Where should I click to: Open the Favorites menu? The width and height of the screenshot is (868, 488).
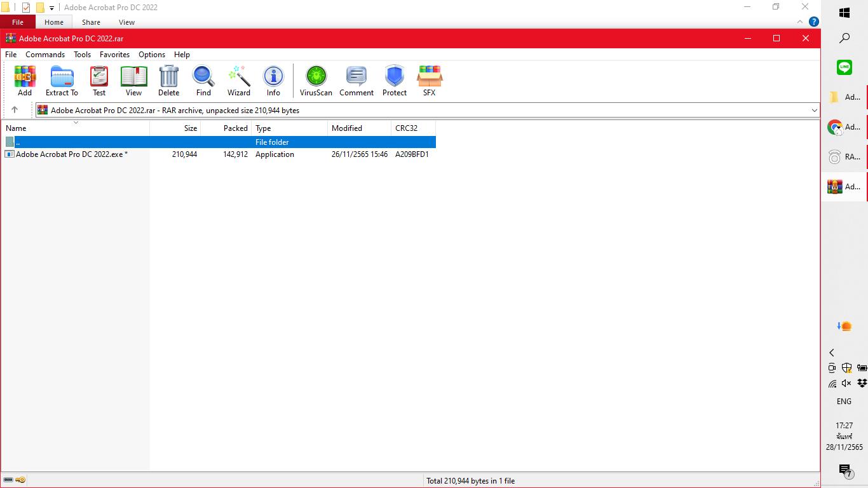coord(114,55)
